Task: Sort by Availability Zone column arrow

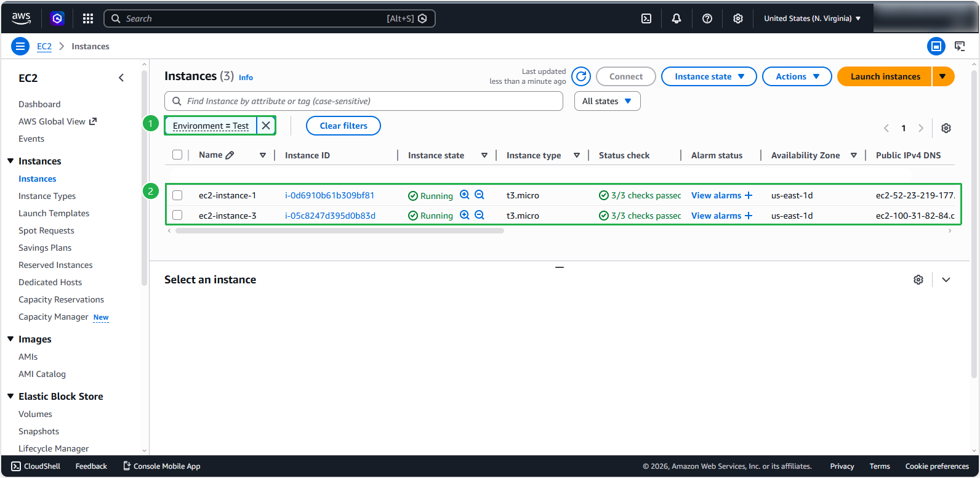Action: [854, 155]
